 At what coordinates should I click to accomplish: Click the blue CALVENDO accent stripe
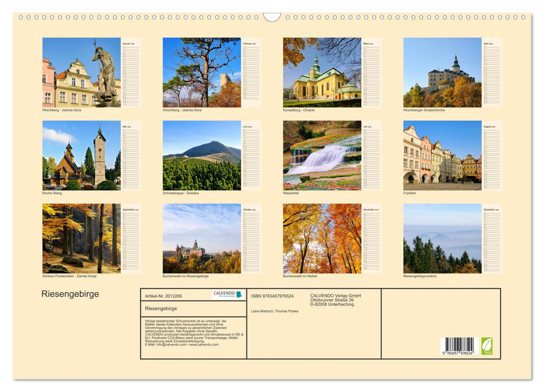pos(240,294)
